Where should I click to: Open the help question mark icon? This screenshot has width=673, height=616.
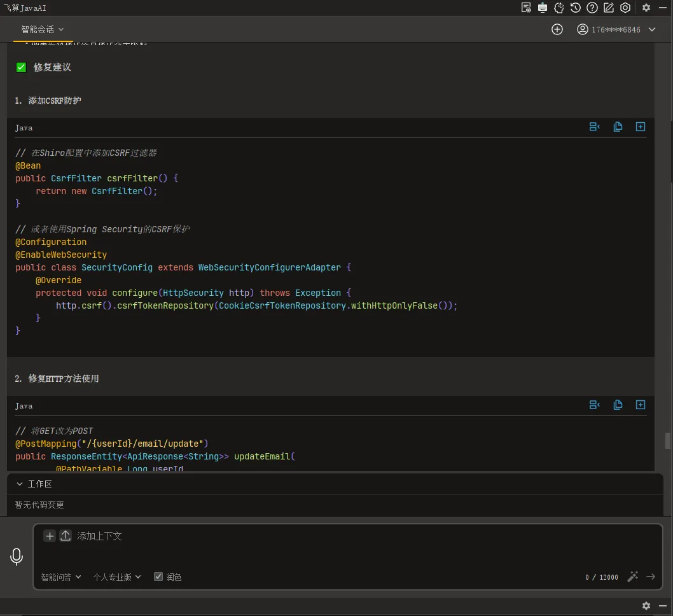(592, 8)
